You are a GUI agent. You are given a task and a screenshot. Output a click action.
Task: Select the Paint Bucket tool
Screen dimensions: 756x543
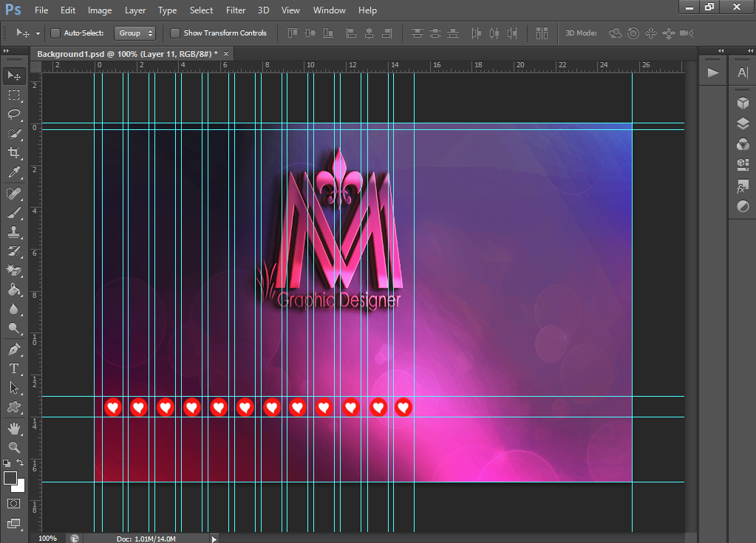click(14, 290)
